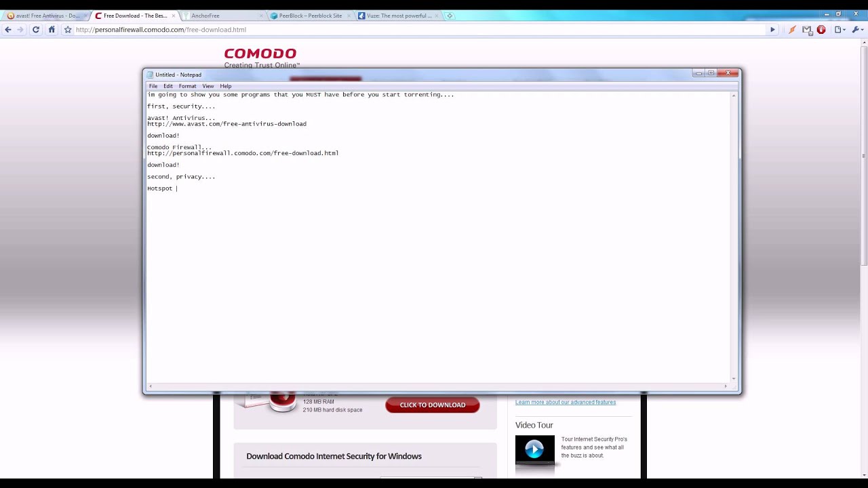868x488 pixels.
Task: Open Notepad's File menu
Action: tap(153, 86)
